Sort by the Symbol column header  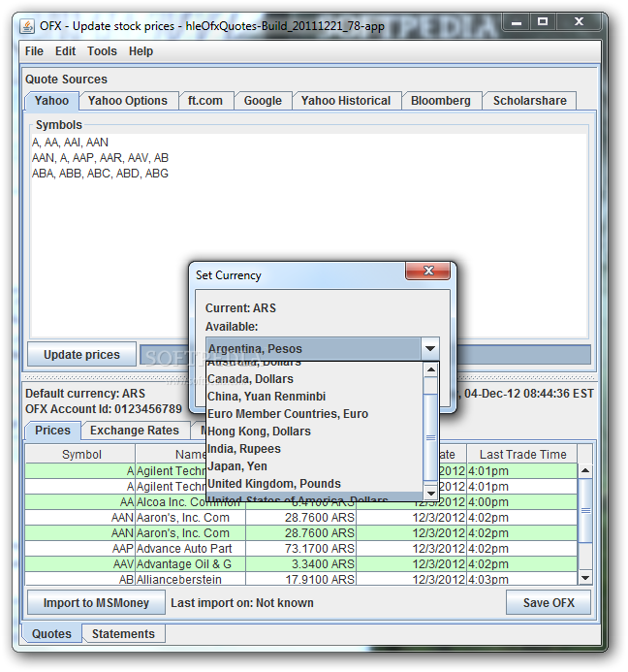pyautogui.click(x=81, y=454)
